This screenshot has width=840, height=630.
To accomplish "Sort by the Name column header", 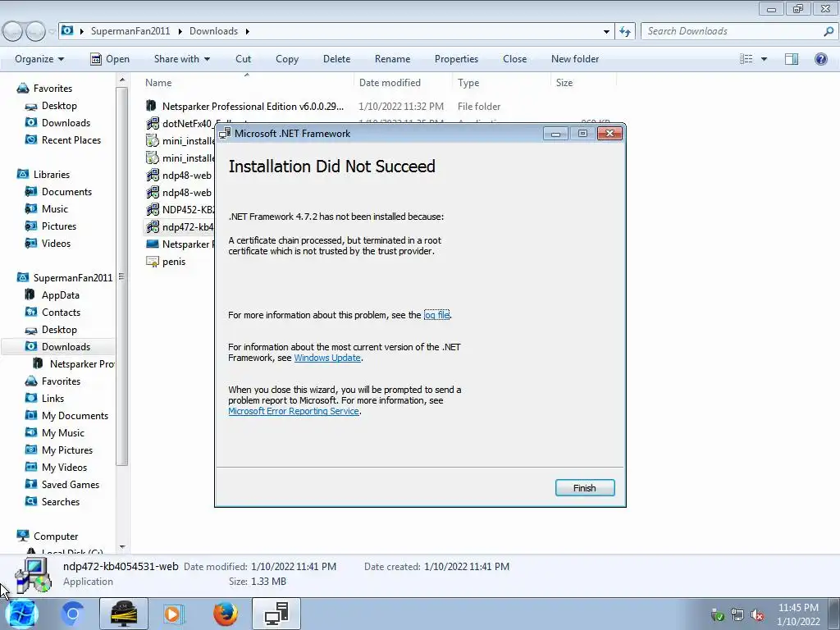I will pyautogui.click(x=158, y=83).
